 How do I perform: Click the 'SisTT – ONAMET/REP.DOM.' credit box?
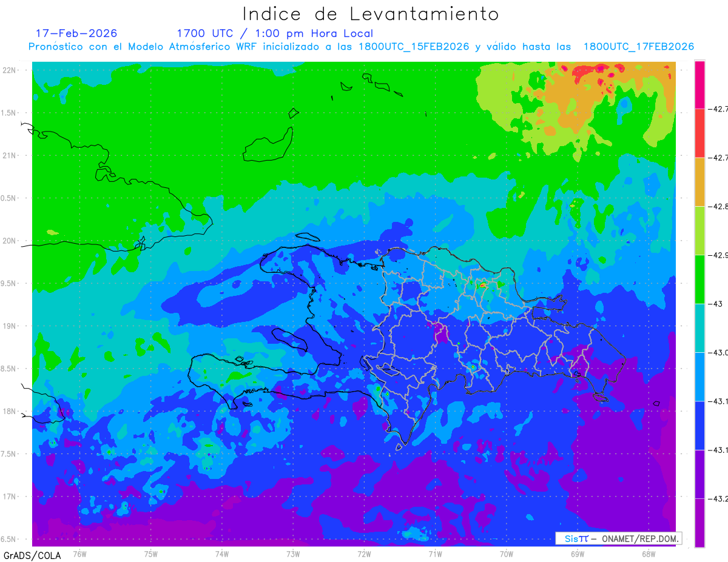pyautogui.click(x=618, y=538)
